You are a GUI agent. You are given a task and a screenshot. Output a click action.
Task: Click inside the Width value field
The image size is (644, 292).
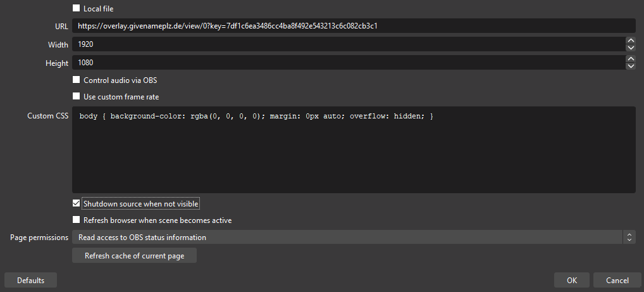tap(348, 45)
